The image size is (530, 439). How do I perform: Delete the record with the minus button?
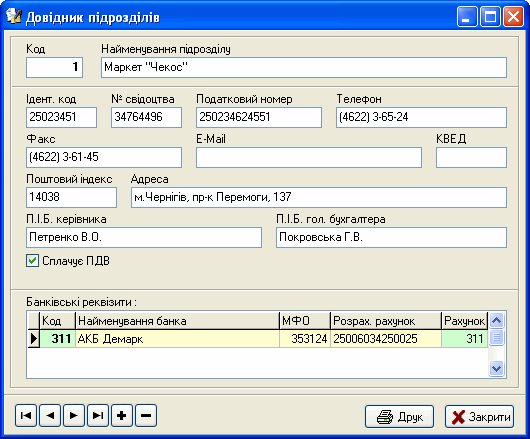point(146,415)
